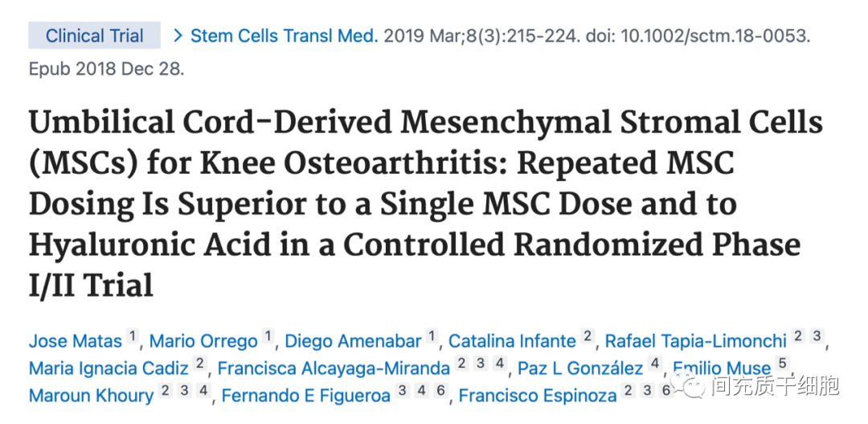Viewport: 868px width, 424px height.
Task: Open author Jose Matas
Action: tap(76, 341)
